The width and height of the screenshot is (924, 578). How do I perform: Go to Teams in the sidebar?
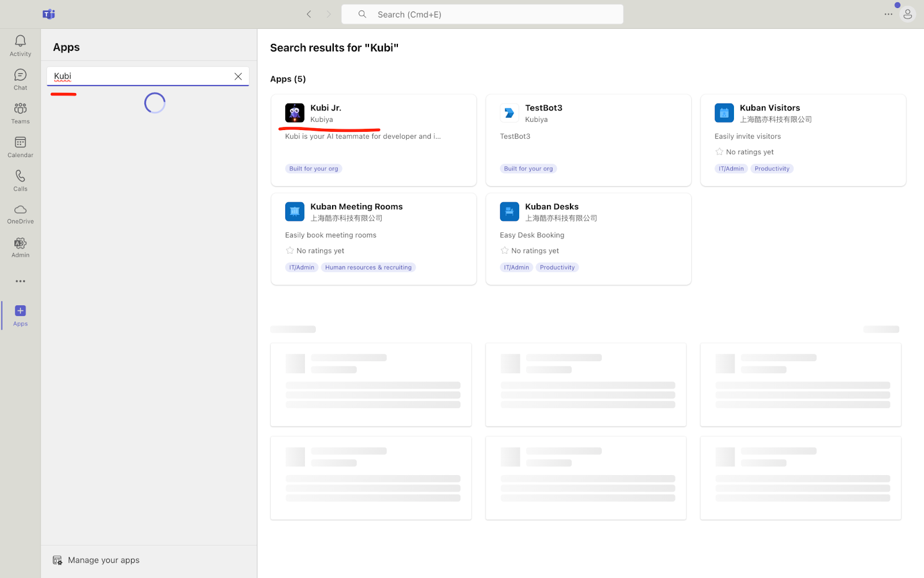20,113
